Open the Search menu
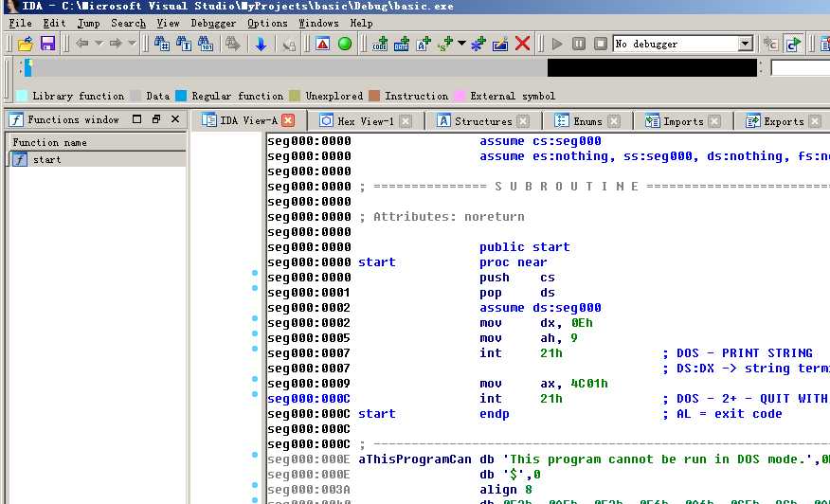830x504 pixels. click(128, 24)
